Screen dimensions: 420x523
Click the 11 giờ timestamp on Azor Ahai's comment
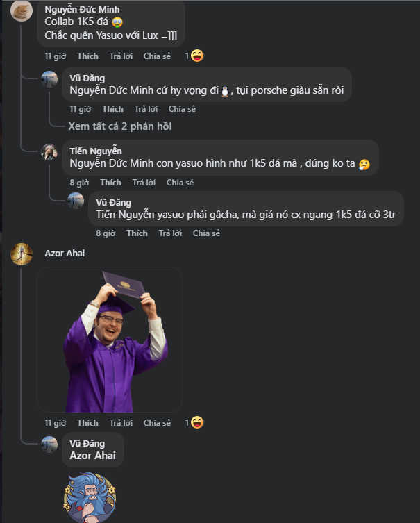(x=55, y=423)
